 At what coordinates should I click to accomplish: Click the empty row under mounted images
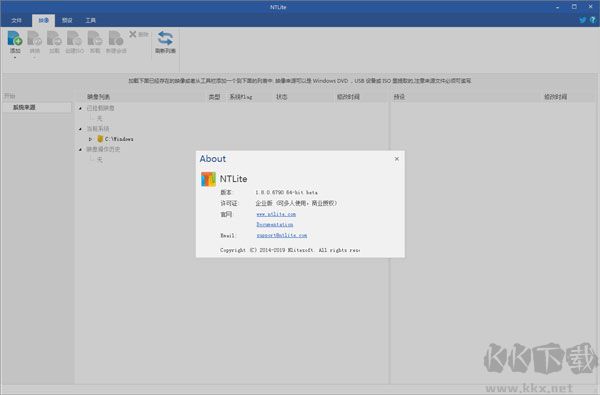tap(99, 119)
